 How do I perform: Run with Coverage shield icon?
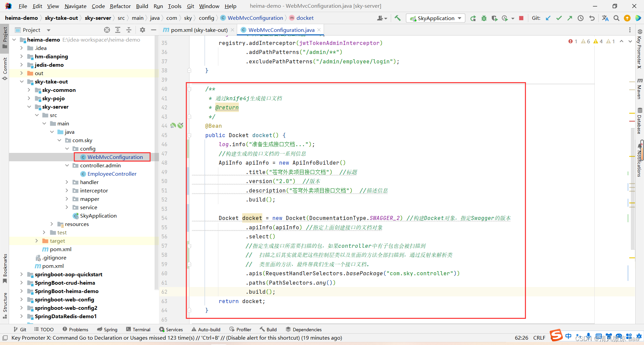(x=494, y=18)
